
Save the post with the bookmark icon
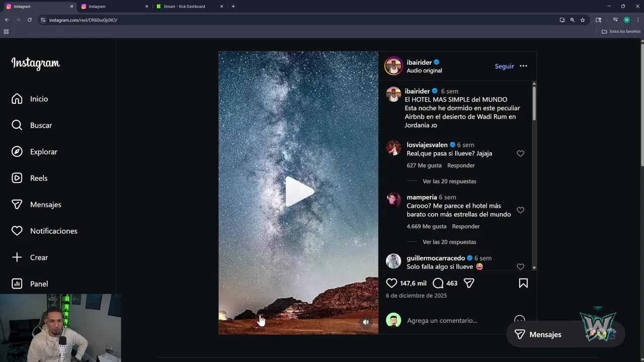pyautogui.click(x=523, y=283)
